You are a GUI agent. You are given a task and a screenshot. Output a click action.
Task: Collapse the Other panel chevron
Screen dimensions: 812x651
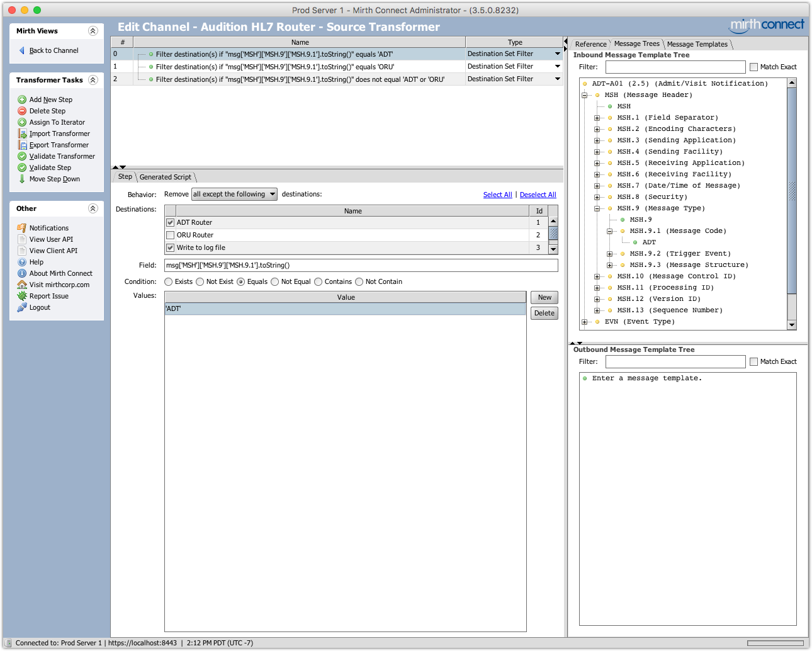(x=93, y=208)
